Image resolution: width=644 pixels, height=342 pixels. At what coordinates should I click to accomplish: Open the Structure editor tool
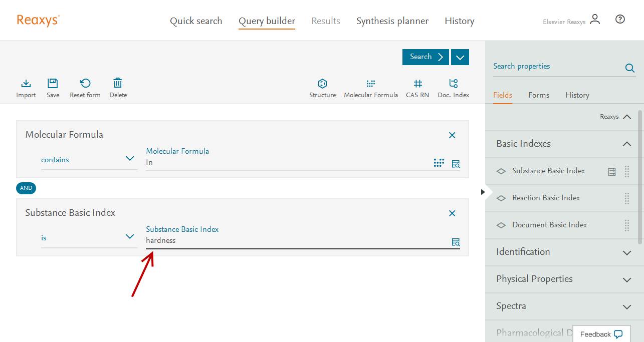(322, 84)
